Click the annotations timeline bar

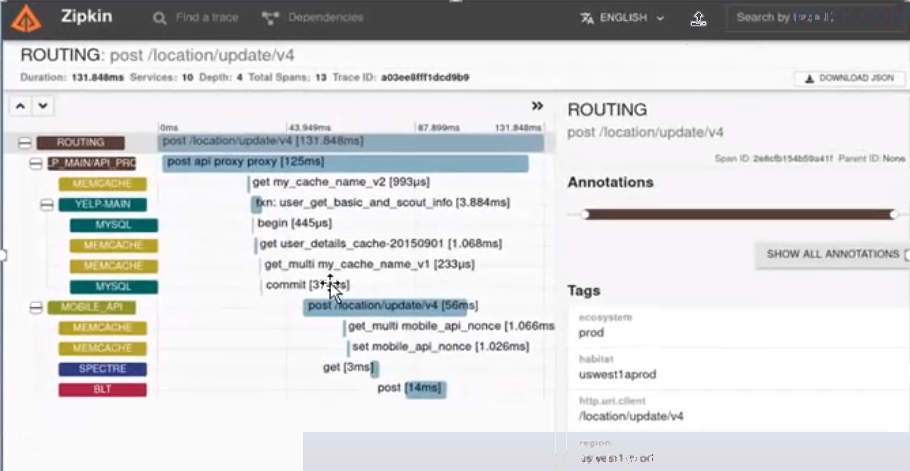pyautogui.click(x=739, y=215)
